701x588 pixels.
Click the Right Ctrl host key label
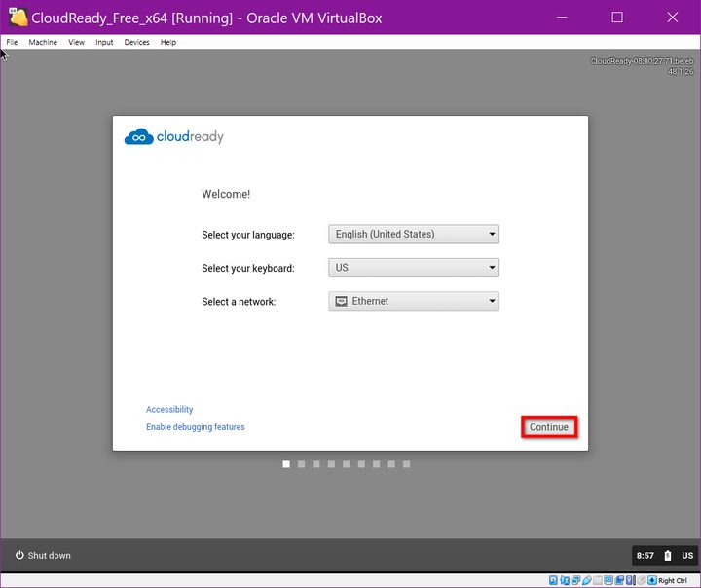[x=673, y=580]
